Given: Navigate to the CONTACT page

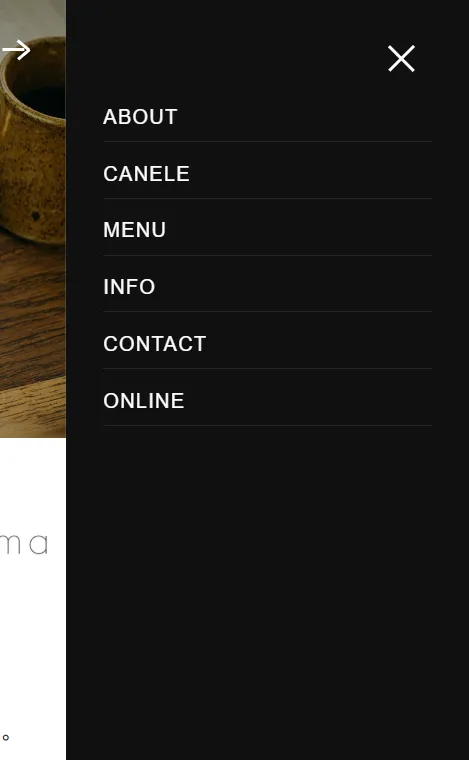Looking at the screenshot, I should (155, 344).
